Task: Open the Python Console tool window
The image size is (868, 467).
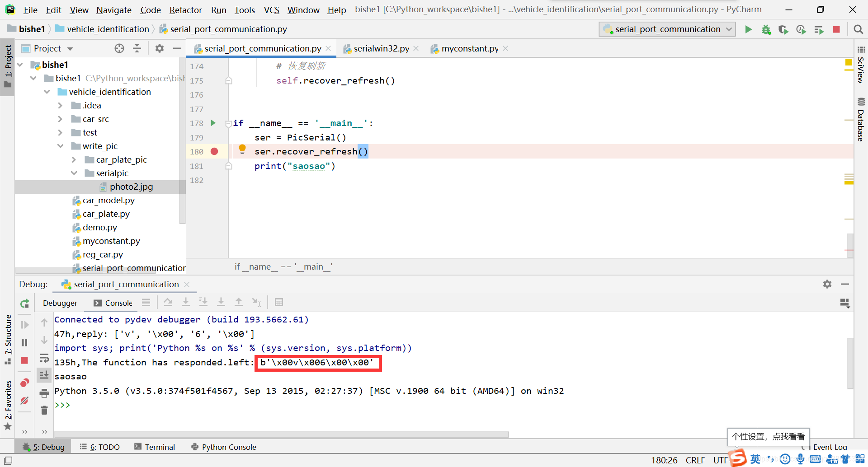Action: click(x=224, y=447)
